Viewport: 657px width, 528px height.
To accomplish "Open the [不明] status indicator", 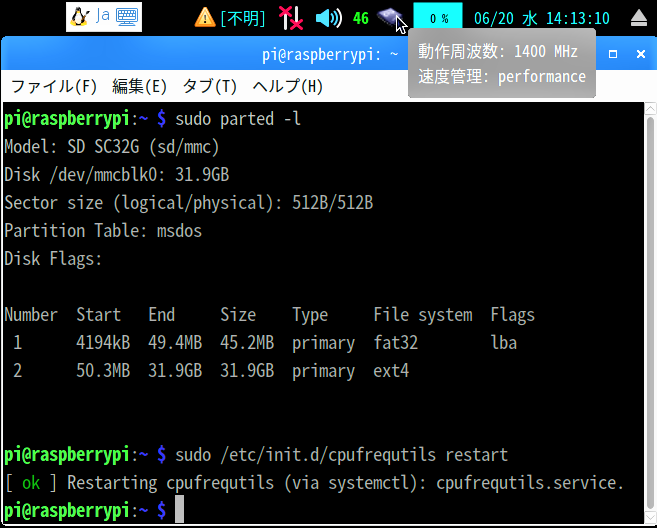I will click(243, 18).
